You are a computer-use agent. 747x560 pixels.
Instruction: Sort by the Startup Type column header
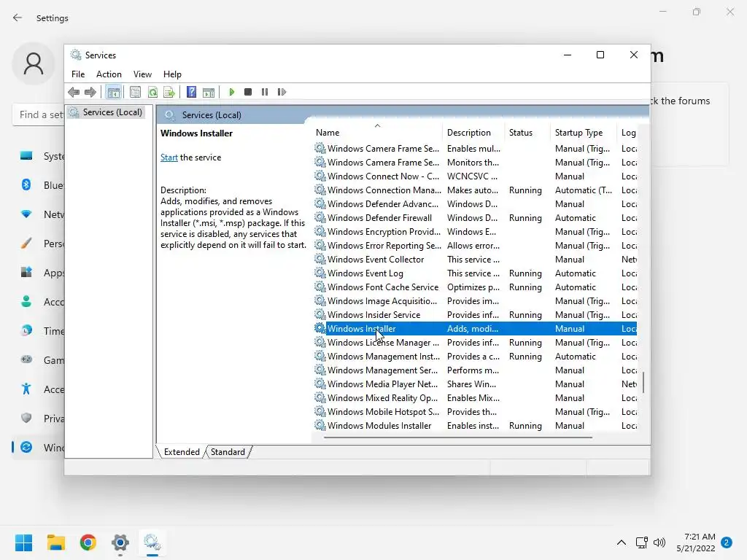[584, 133]
